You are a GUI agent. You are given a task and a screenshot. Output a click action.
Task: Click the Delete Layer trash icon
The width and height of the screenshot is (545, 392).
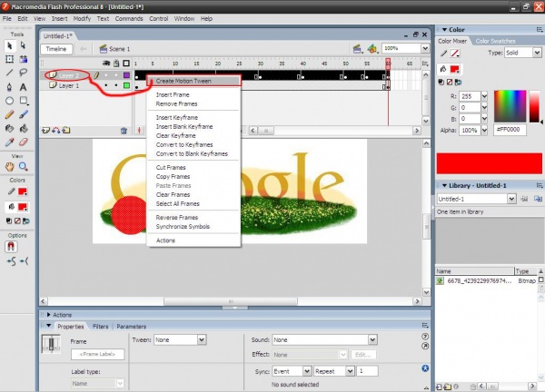coord(124,131)
